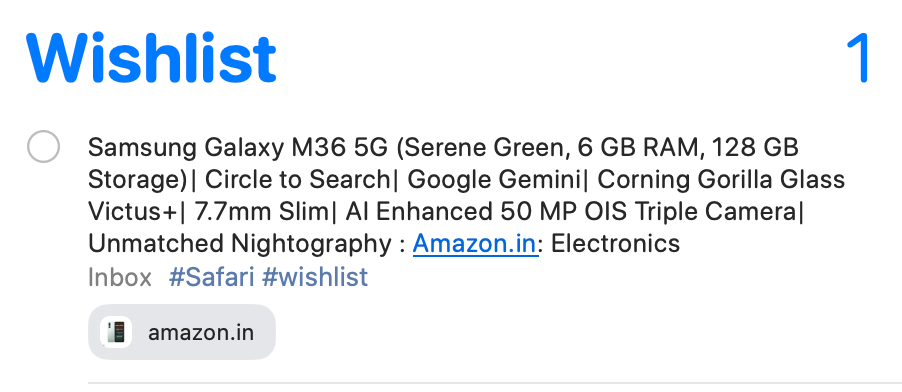Click 'AI Enhanced 50 MP OIS Triple Camera'
Viewport: 902px width, 392px height.
pyautogui.click(x=571, y=212)
